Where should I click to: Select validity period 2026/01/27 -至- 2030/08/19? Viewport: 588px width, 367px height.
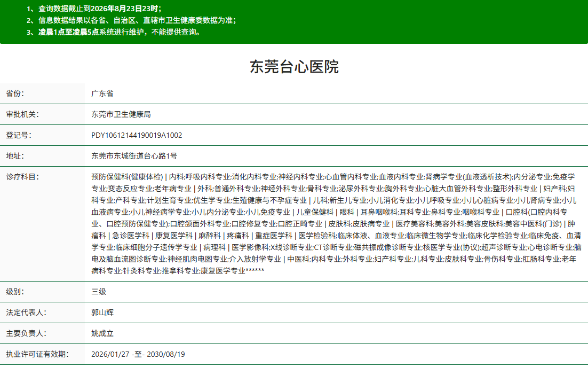click(138, 354)
